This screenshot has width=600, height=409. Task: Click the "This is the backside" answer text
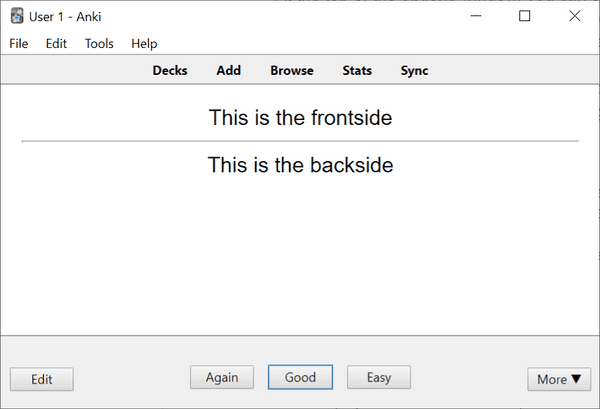[x=300, y=165]
